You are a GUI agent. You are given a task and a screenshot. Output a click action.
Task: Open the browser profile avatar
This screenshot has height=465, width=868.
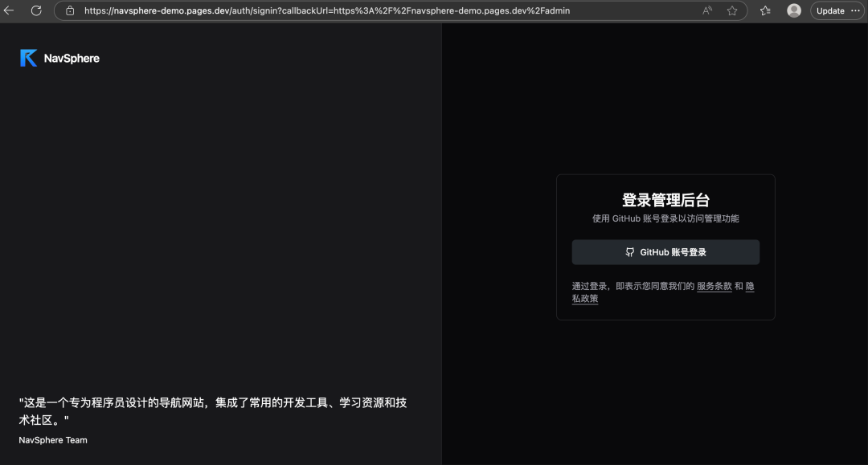(x=794, y=10)
